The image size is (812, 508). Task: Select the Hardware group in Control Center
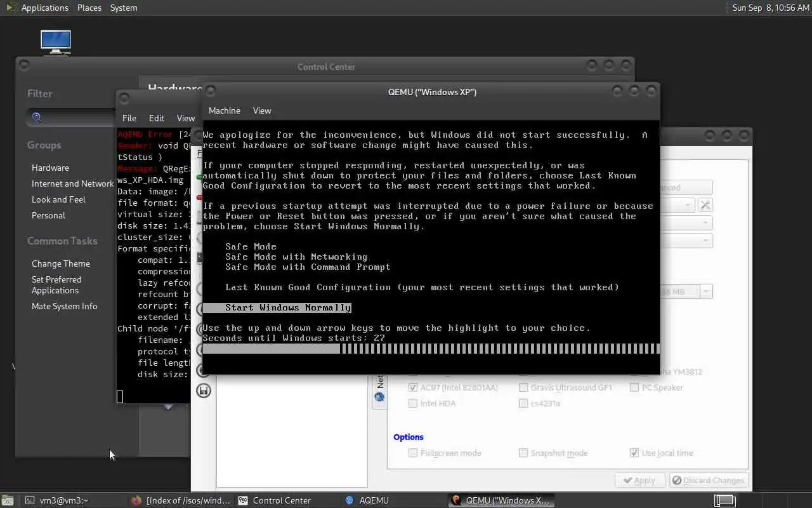pos(50,168)
